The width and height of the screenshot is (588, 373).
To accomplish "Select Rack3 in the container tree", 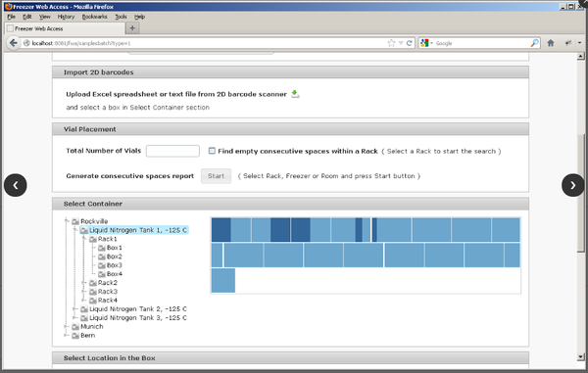I will click(107, 292).
